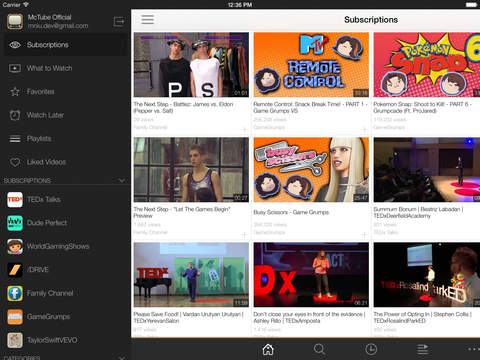Open Watch Later list
Viewport: 480px width, 360px height.
click(65, 115)
